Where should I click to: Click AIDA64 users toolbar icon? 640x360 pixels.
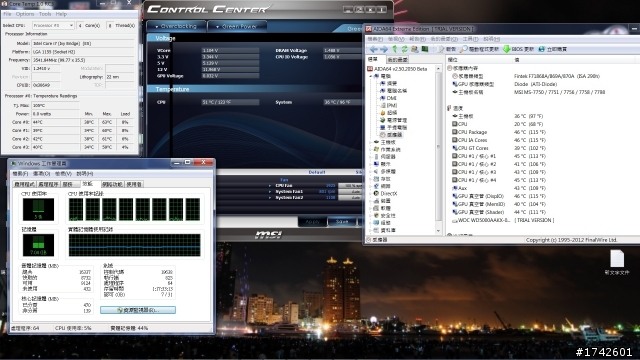coord(414,49)
